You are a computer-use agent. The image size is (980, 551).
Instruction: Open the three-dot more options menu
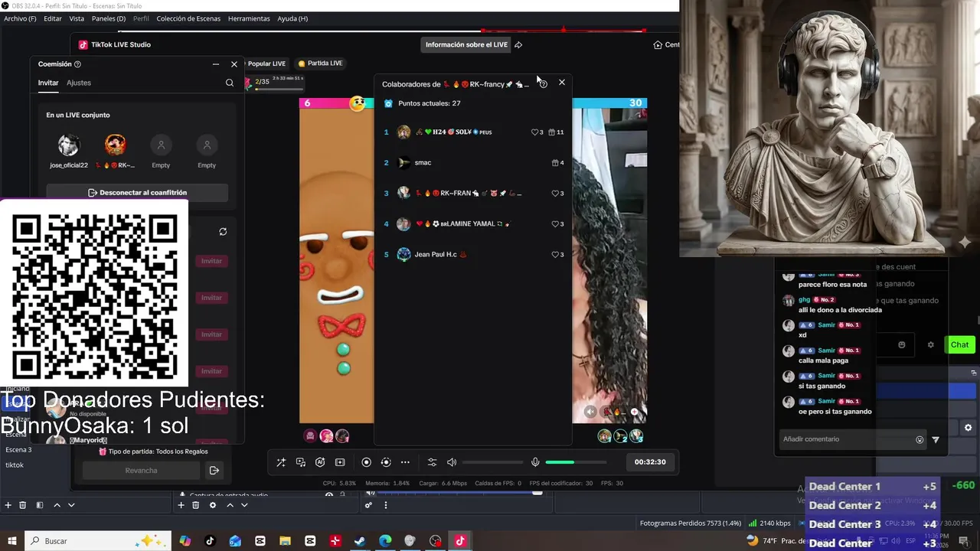pyautogui.click(x=405, y=462)
